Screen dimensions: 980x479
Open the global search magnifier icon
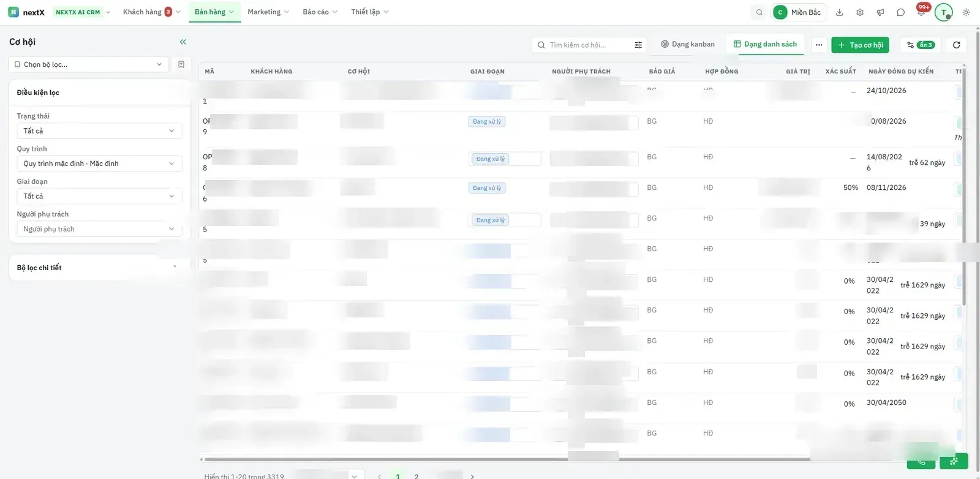click(x=759, y=12)
